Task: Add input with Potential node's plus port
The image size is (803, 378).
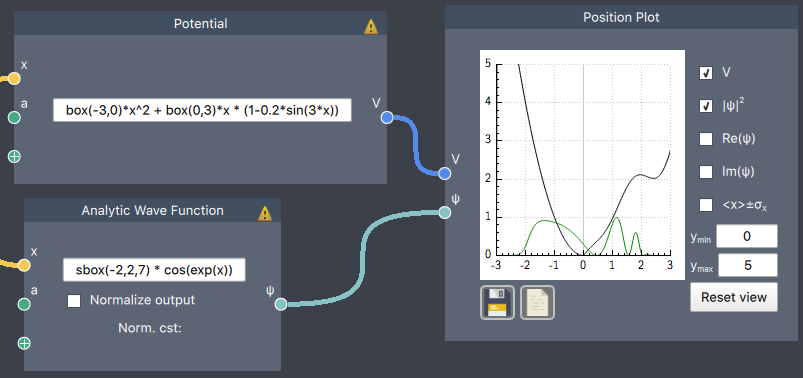Action: click(14, 157)
